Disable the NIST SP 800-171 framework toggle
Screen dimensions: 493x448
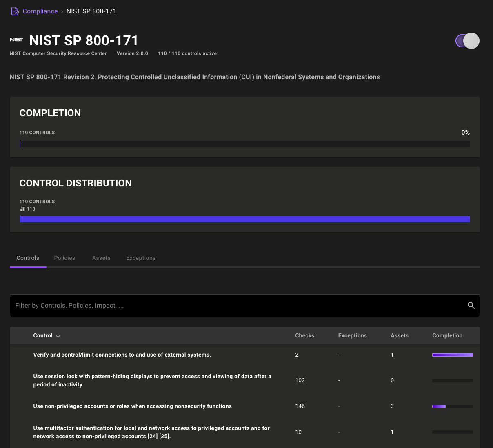pos(467,41)
